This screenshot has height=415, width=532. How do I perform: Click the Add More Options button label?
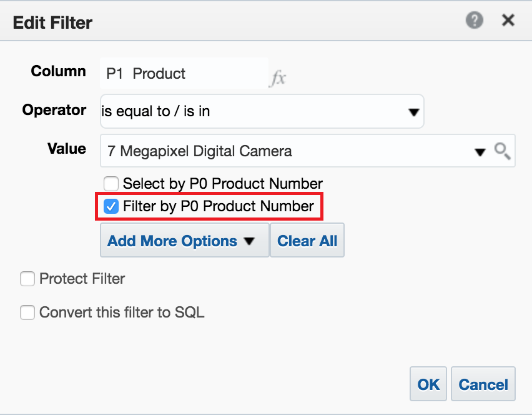(172, 240)
